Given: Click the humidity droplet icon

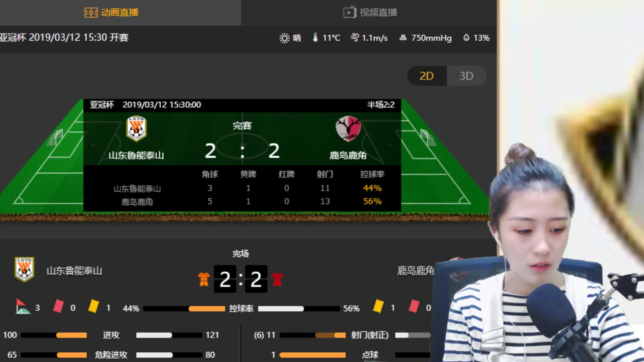Looking at the screenshot, I should (466, 38).
